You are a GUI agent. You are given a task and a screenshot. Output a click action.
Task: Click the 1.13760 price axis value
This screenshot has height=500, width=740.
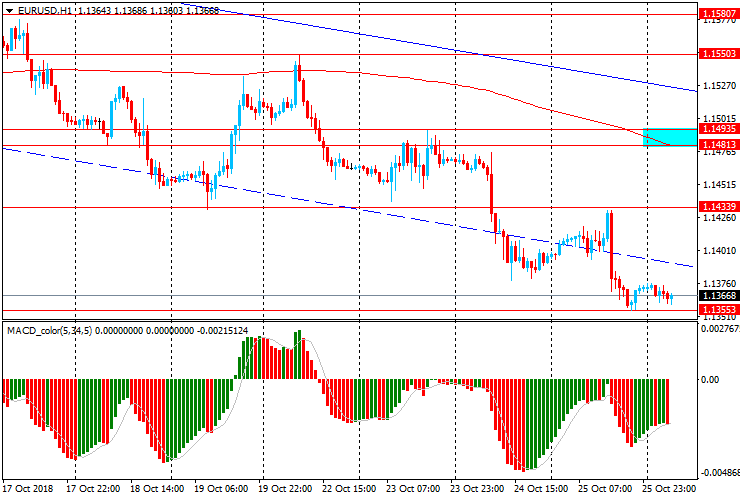(x=719, y=283)
